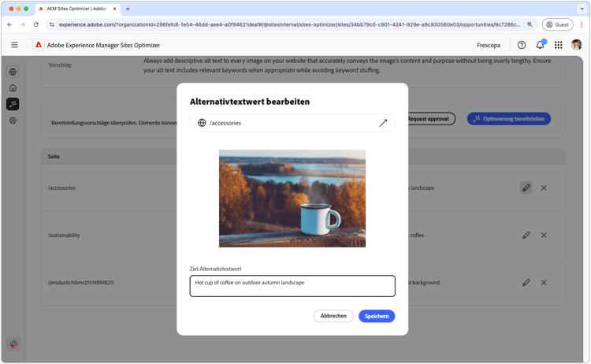Click the Adobe logo in the header
Viewport: 591px width, 364px height.
tap(39, 45)
